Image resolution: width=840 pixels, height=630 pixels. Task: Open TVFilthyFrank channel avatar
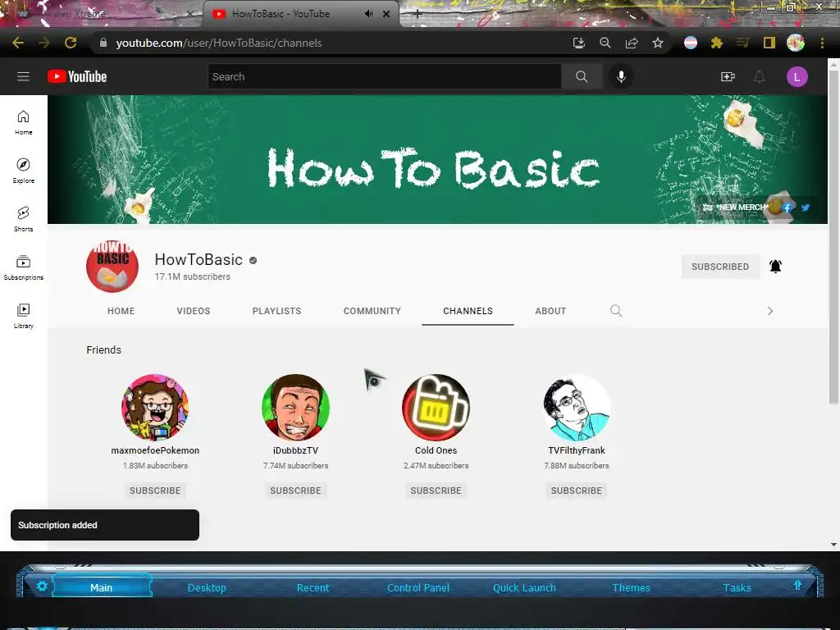click(577, 407)
